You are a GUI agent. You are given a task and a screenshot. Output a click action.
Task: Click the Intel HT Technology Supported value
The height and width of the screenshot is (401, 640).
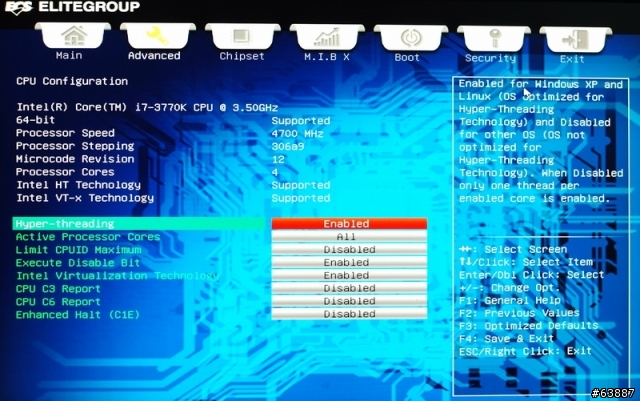pos(301,185)
